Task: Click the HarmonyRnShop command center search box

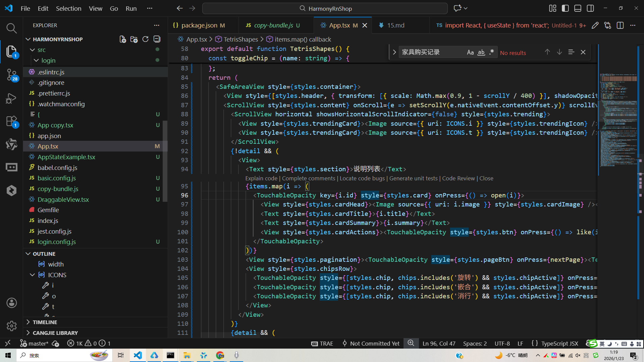Action: (x=325, y=8)
